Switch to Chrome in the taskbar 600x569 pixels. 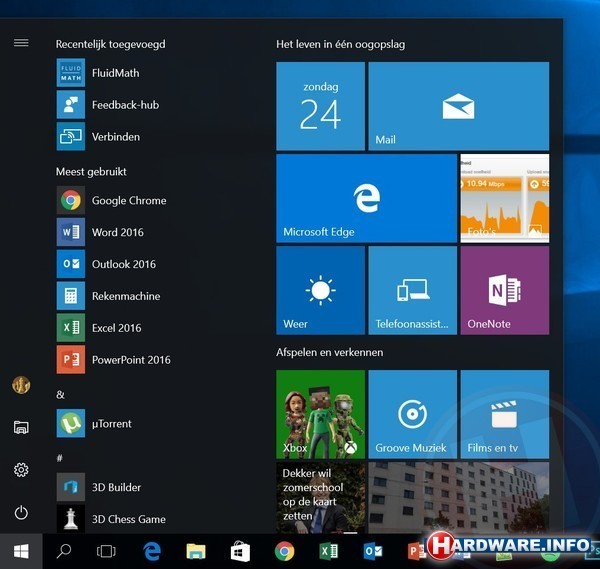click(284, 551)
